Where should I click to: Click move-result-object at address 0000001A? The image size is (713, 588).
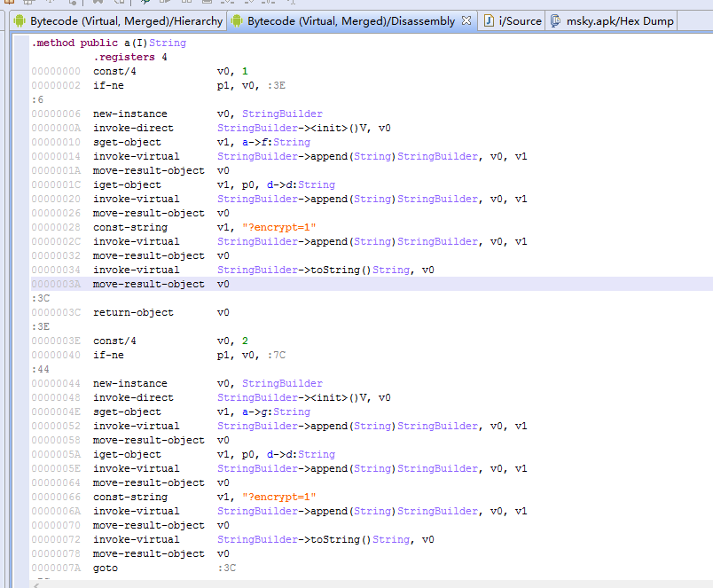point(149,170)
